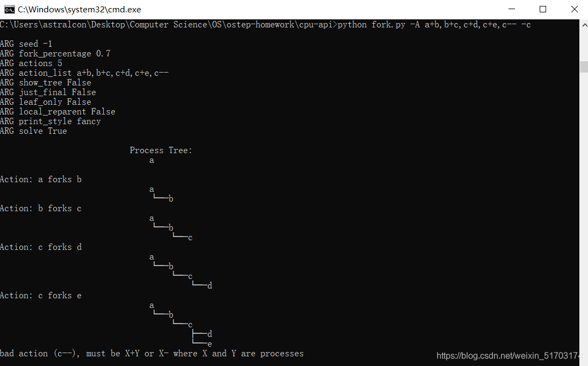
Task: Click 'Action: c forks d' line
Action: click(41, 247)
